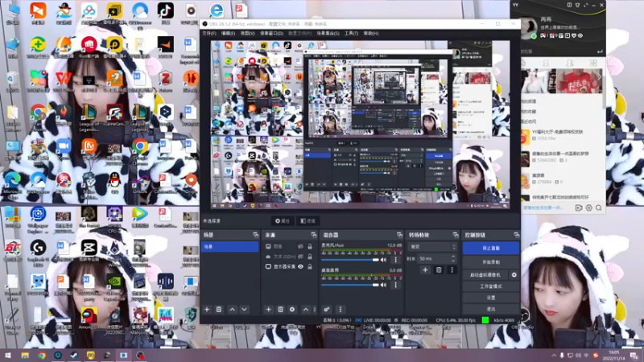Mute the 麦克风/Aux audio channel

click(384, 260)
